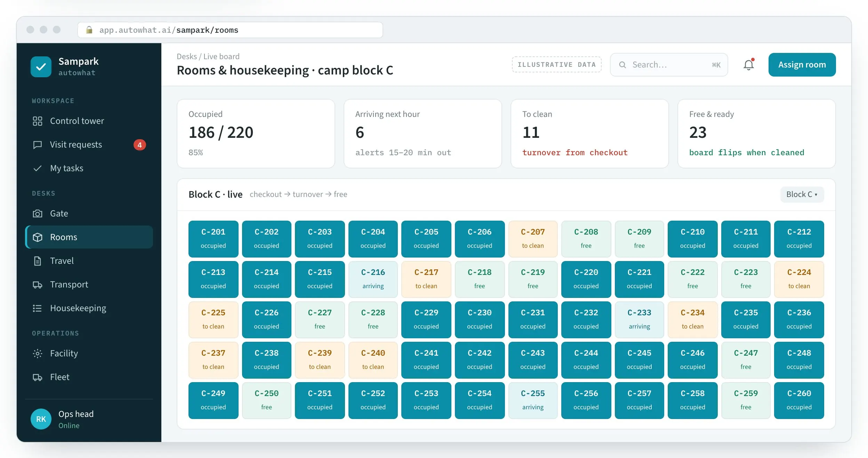Select room tile C-224 to clean
The image size is (868, 458).
(799, 279)
